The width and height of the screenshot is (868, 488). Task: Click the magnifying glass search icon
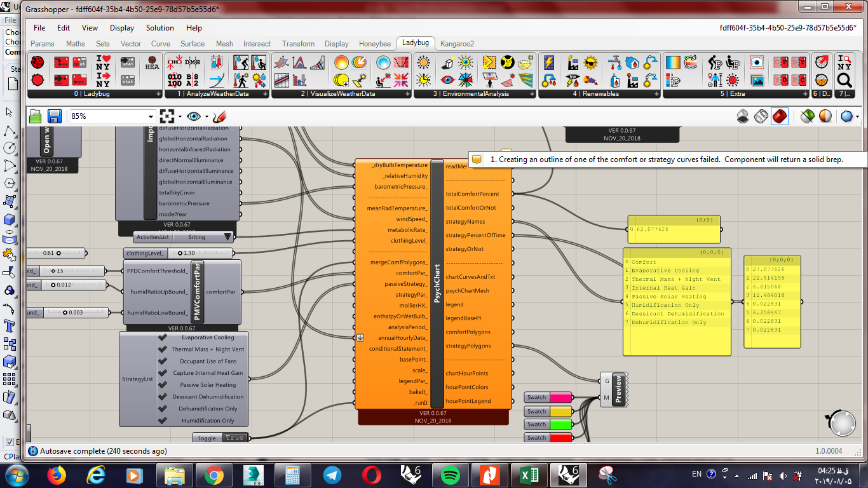(x=844, y=80)
